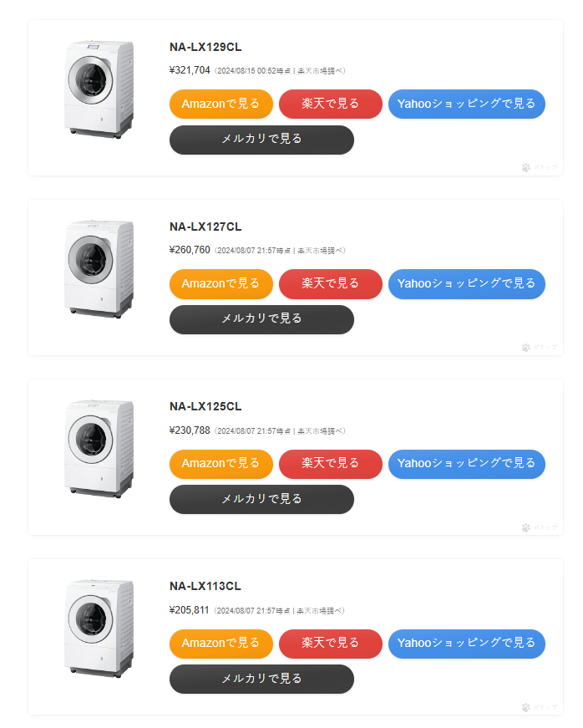Open the NA-LX127CL washing machine image
The height and width of the screenshot is (728, 583).
click(99, 269)
